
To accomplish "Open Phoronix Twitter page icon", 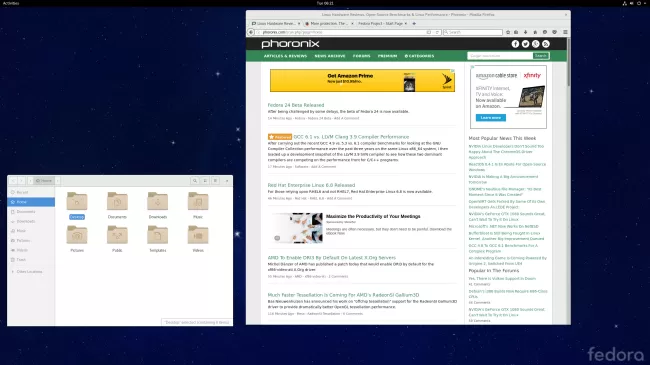I will click(x=526, y=44).
